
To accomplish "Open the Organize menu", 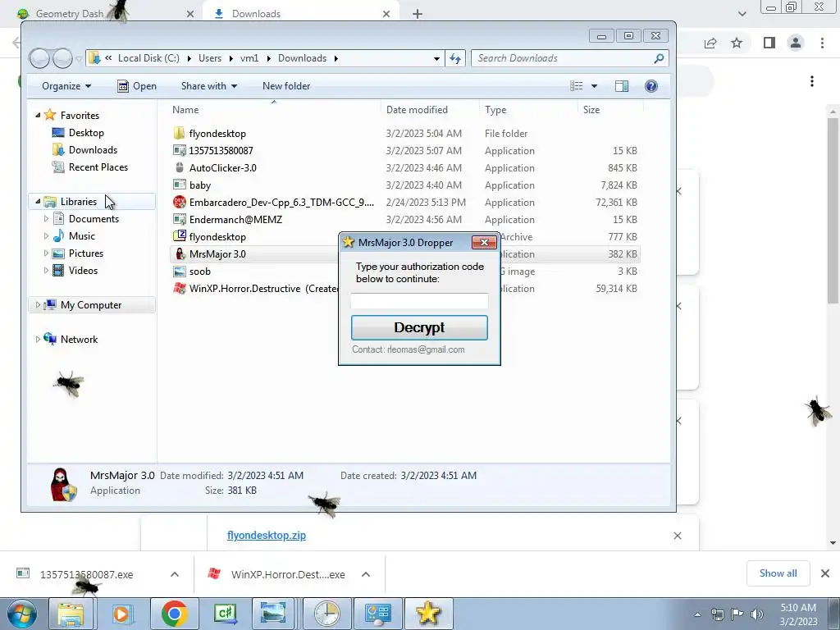I will 66,86.
